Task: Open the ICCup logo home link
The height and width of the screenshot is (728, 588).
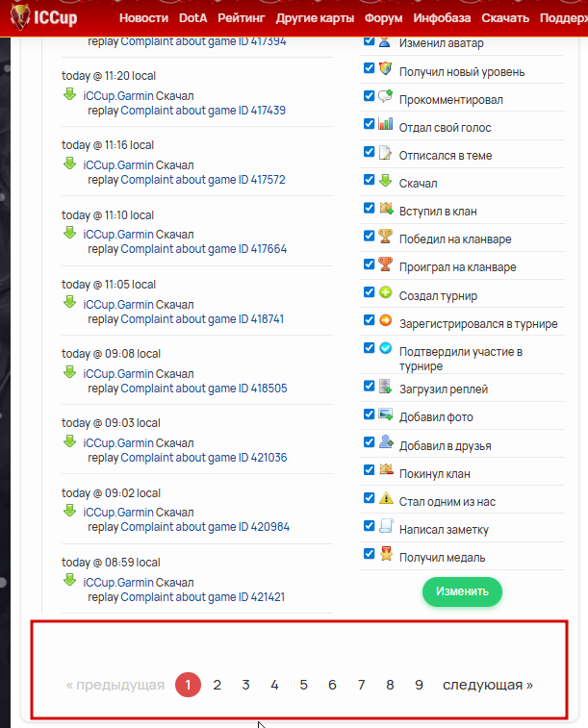Action: 44,17
